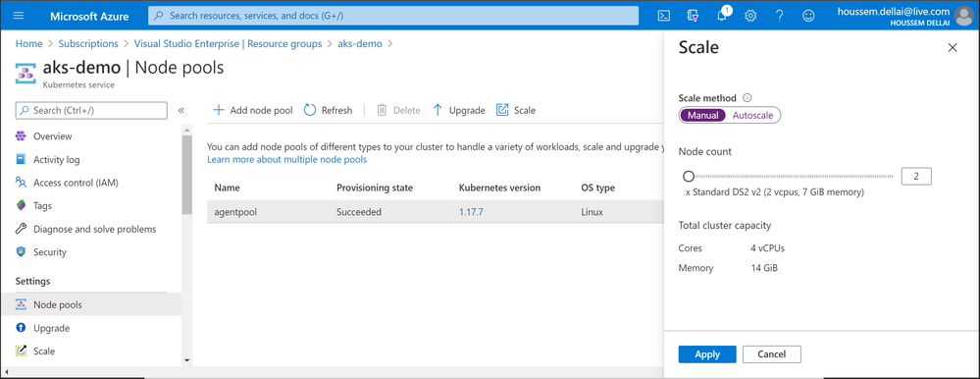
Task: Click the aks-demo breadcrumb link
Action: (360, 44)
